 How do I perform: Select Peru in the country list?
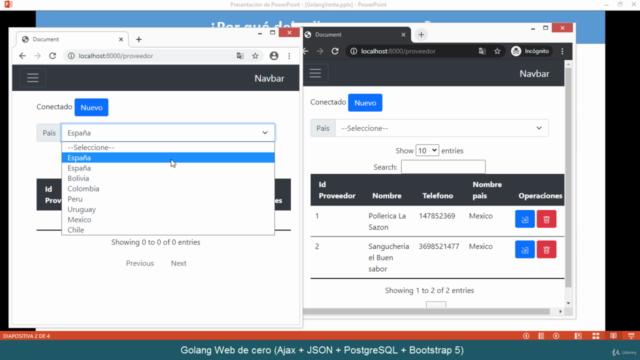click(168, 199)
